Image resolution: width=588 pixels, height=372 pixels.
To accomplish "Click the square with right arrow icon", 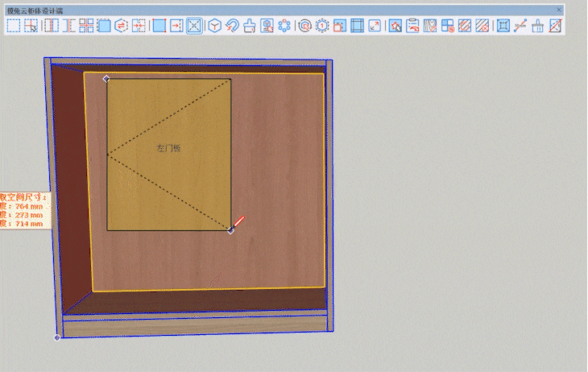I will (176, 26).
